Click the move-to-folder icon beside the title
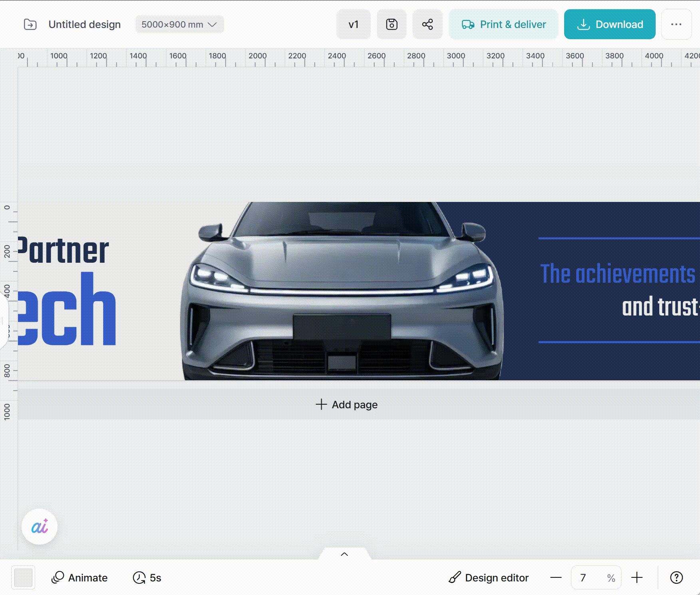This screenshot has height=595, width=700. tap(30, 24)
